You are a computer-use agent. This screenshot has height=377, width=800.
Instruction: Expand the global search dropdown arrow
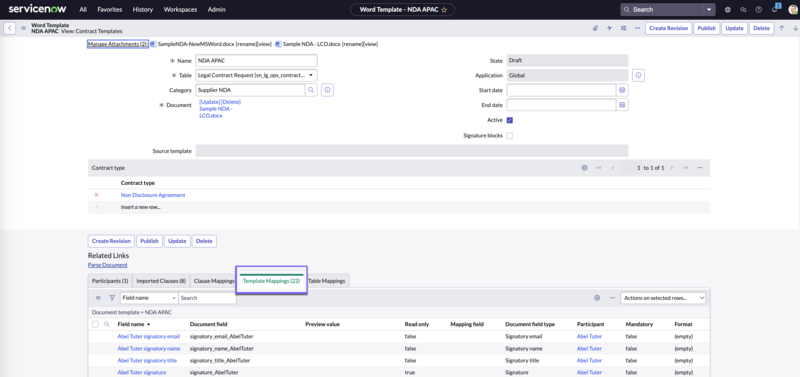pos(709,10)
